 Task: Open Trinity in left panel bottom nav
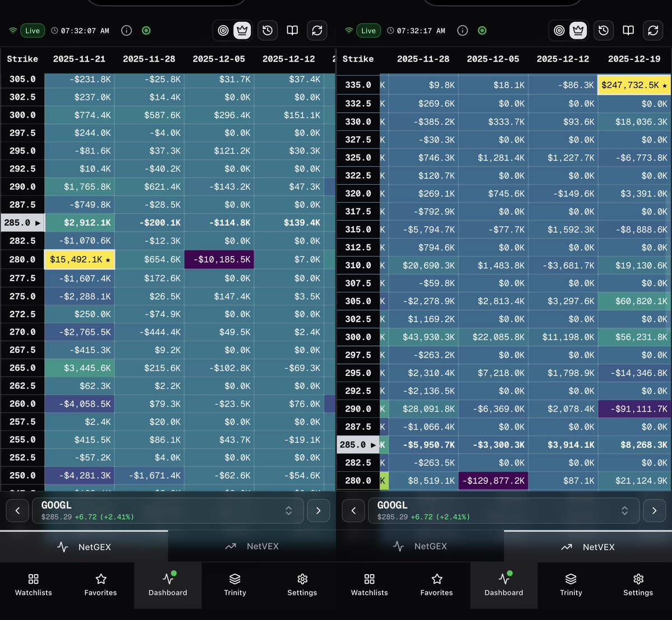[235, 585]
